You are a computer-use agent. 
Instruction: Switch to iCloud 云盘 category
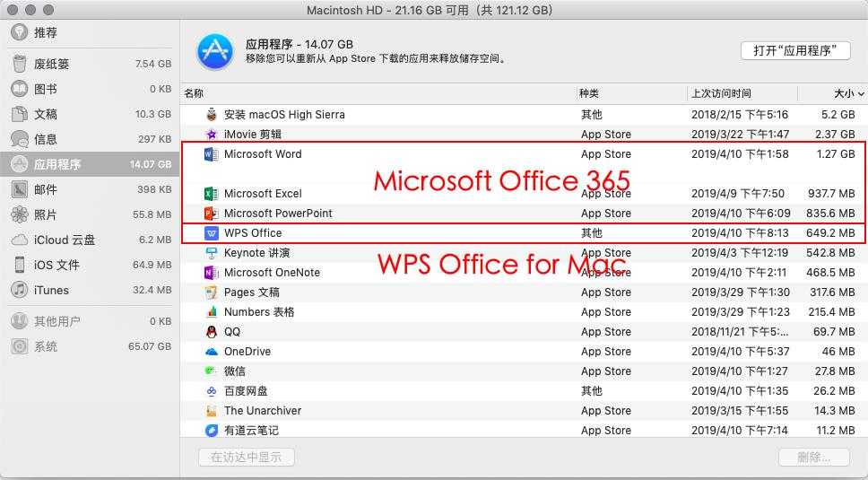[x=90, y=240]
